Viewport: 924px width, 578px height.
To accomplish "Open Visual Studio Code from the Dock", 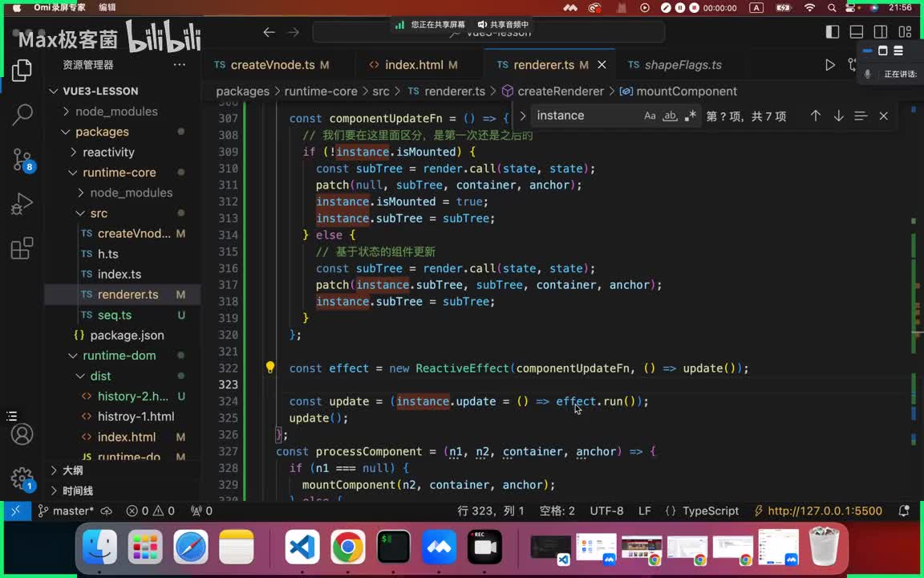I will pos(302,547).
